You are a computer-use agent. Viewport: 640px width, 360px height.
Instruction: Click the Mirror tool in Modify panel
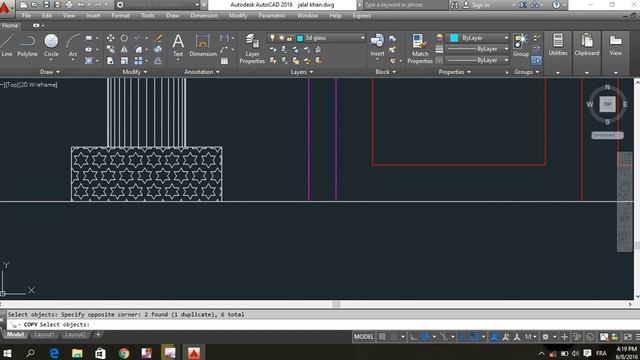point(124,49)
